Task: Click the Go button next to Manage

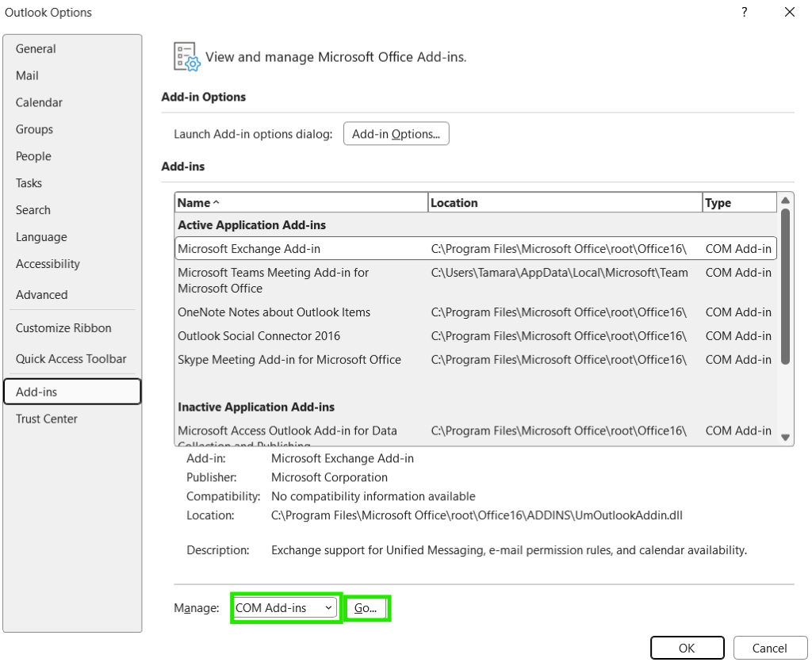Action: click(x=366, y=608)
